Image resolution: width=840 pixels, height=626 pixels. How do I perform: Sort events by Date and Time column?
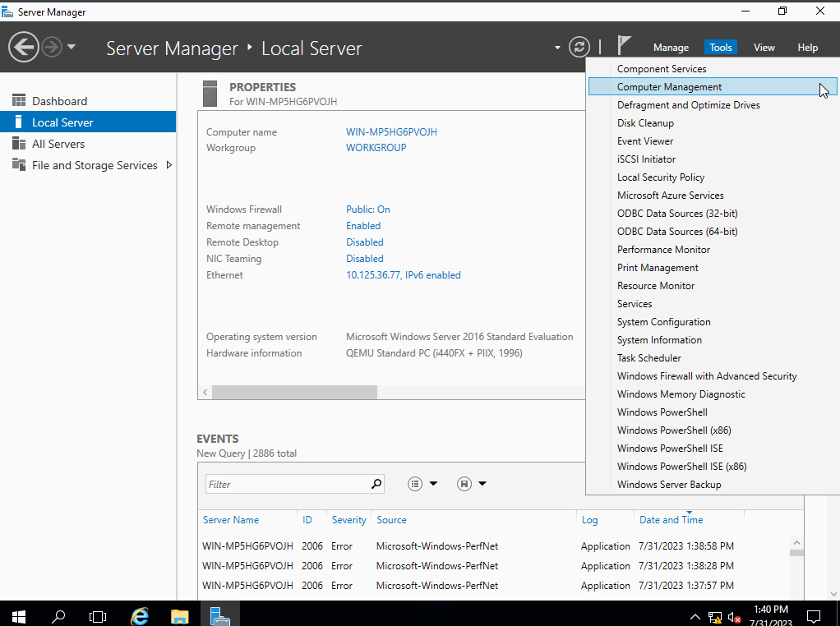tap(672, 520)
